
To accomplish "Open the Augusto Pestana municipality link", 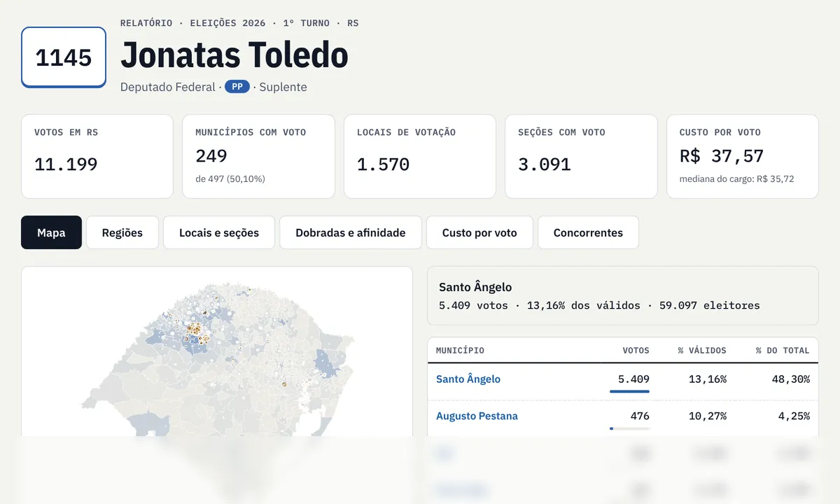I will [477, 416].
